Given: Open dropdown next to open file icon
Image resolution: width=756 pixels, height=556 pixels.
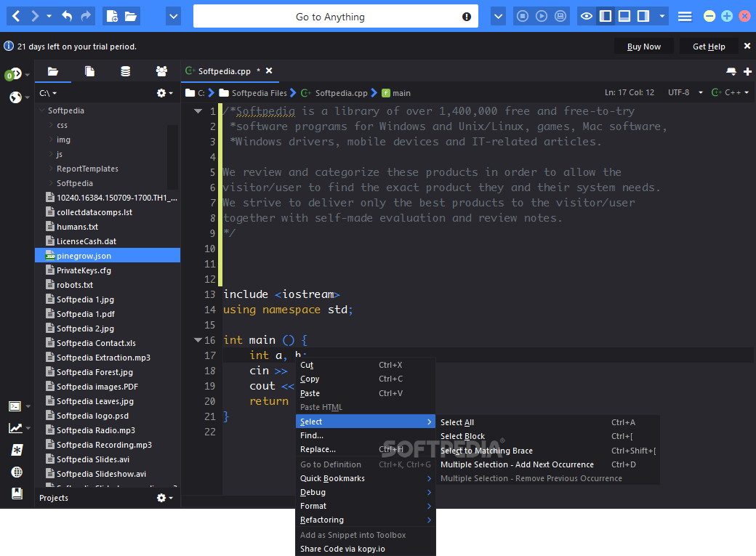Looking at the screenshot, I should coord(173,17).
